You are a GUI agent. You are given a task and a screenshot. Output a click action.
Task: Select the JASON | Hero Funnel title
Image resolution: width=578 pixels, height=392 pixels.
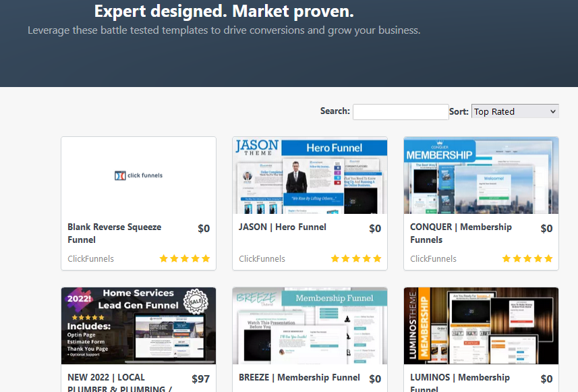click(x=283, y=227)
